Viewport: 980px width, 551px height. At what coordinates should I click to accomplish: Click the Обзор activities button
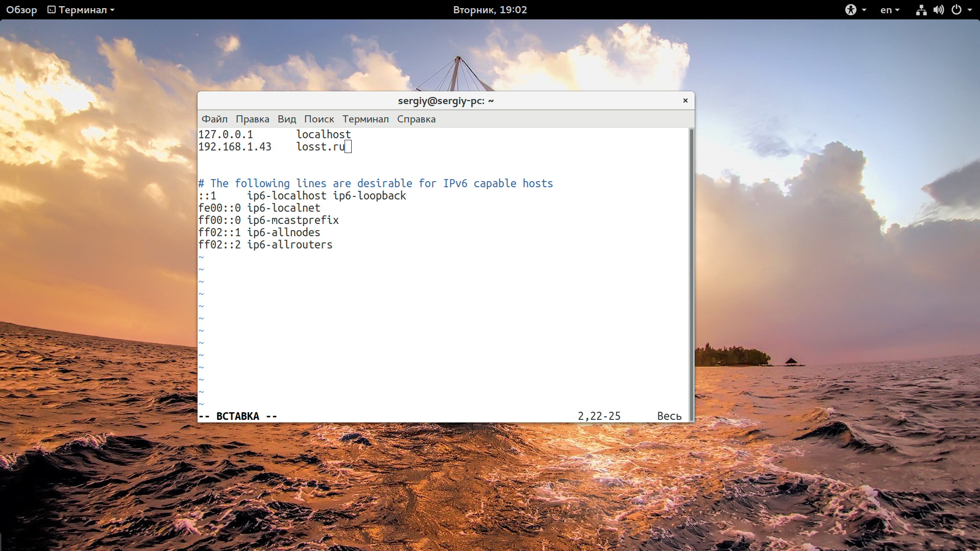coord(21,10)
